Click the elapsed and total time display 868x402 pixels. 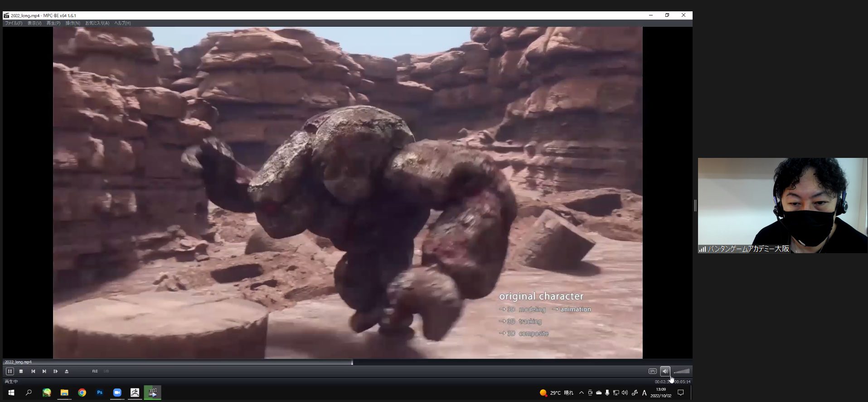(x=673, y=382)
